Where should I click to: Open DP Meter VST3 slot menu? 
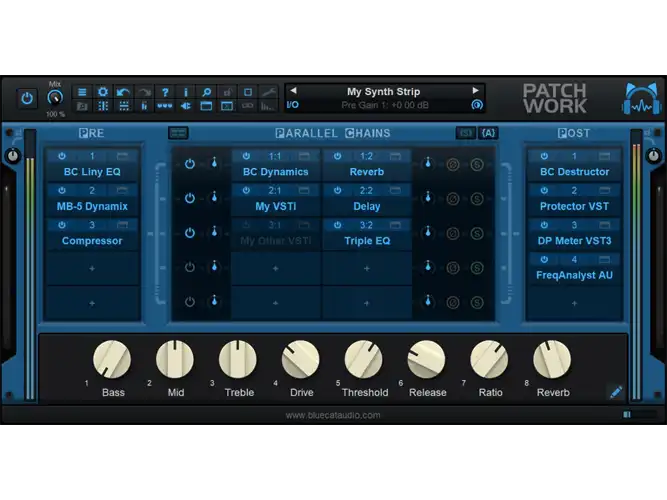coord(574,241)
